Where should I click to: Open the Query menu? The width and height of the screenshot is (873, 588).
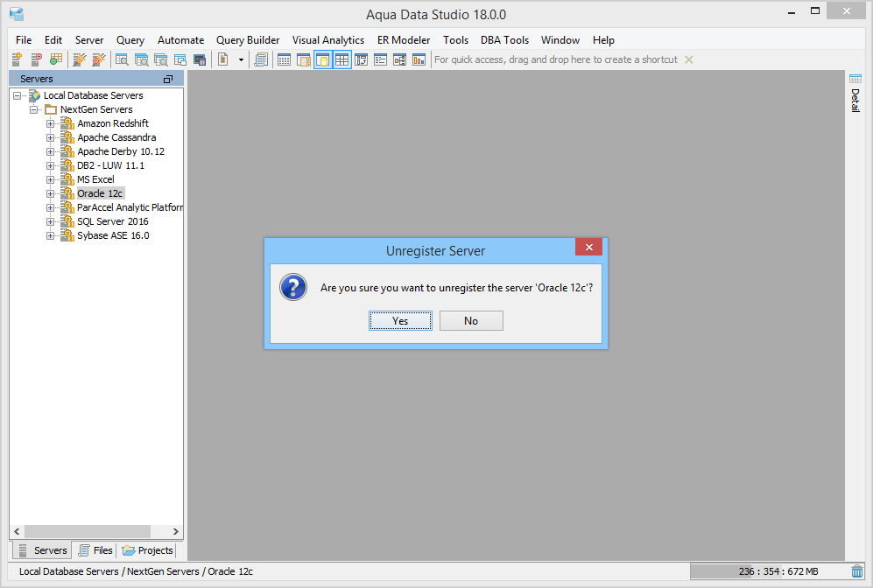(130, 40)
